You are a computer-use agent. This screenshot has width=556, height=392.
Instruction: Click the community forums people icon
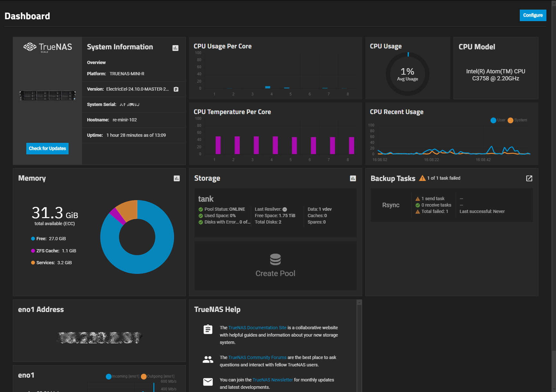click(208, 359)
